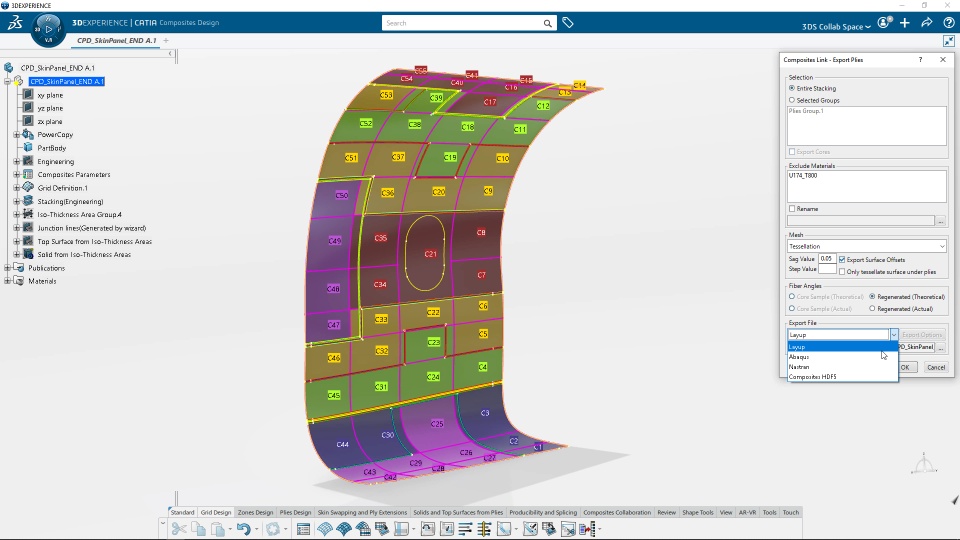The width and height of the screenshot is (960, 540).
Task: Expand the Grid Definition.1 node
Action: [x=17, y=188]
